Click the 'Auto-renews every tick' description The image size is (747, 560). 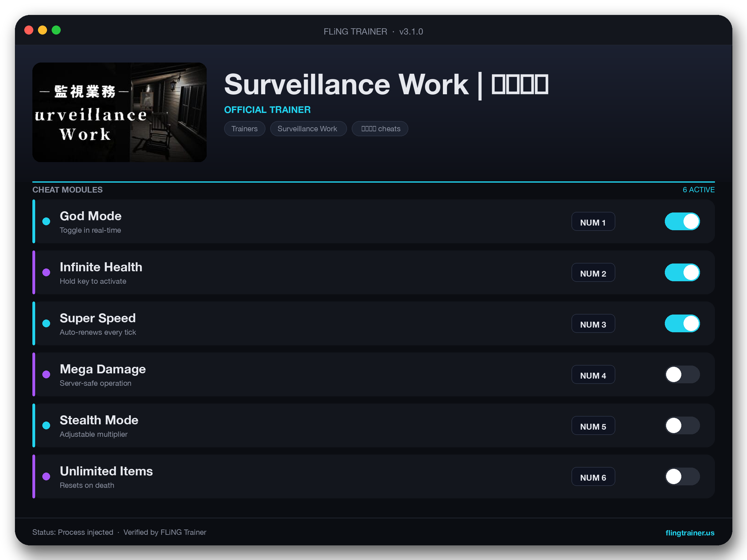tap(98, 332)
